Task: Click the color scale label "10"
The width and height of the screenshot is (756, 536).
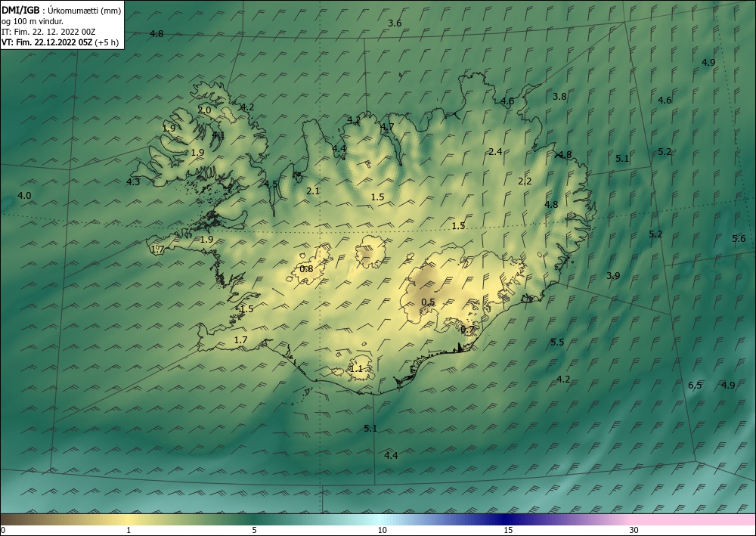Action: (x=383, y=531)
